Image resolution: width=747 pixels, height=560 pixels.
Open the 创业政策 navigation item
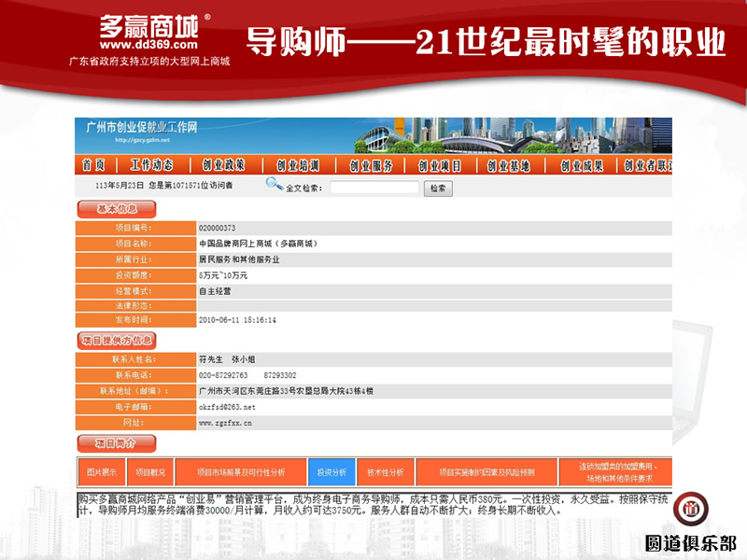(x=224, y=165)
